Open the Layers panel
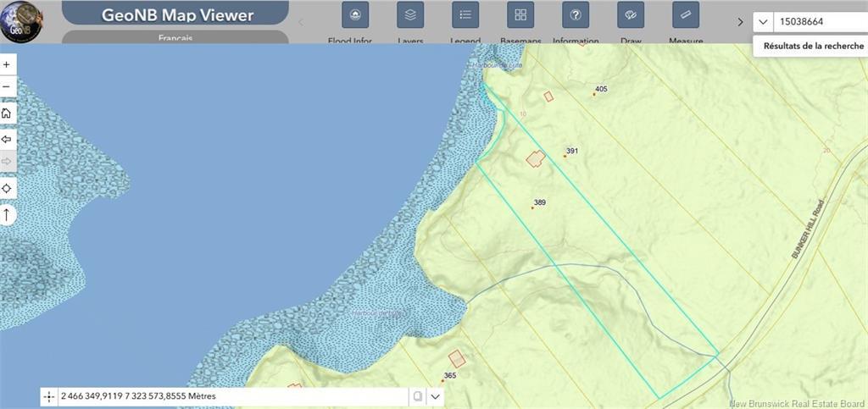Viewport: 868px width, 409px height. point(410,15)
